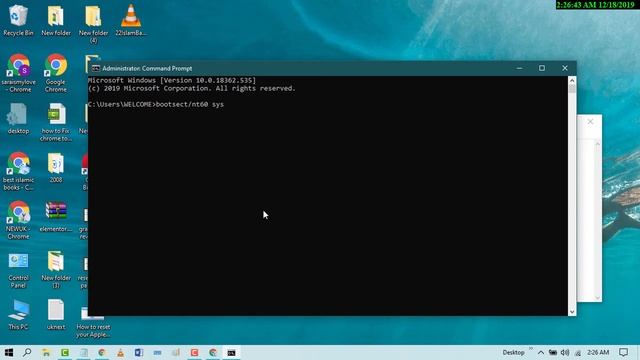Select the top-row 'New folder' desktop icon
Screen dimensions: 640x360
[x=56, y=20]
